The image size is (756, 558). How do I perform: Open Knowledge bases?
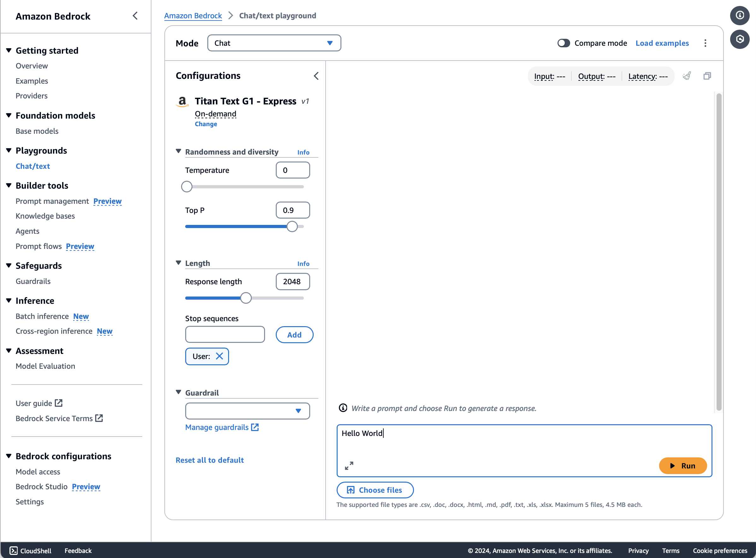click(45, 216)
